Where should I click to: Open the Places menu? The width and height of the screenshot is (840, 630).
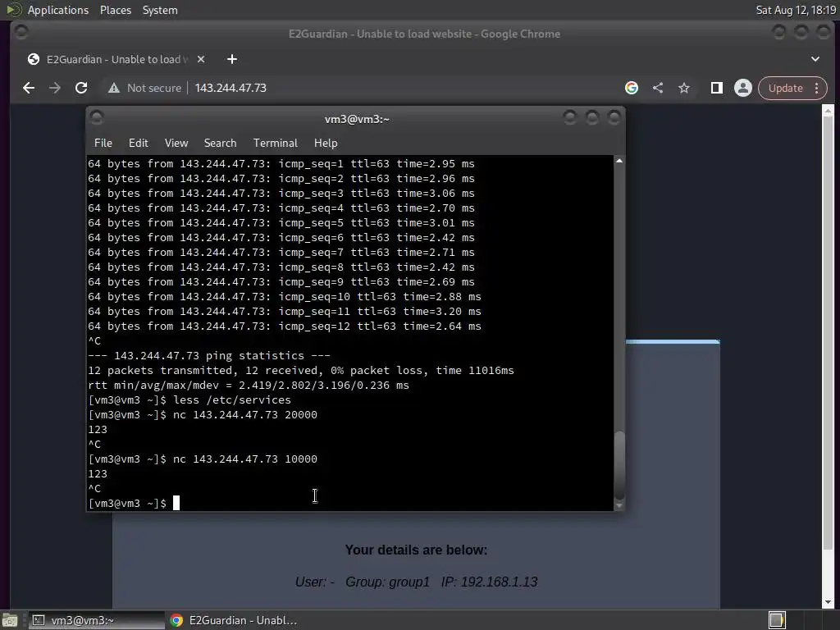tap(115, 10)
